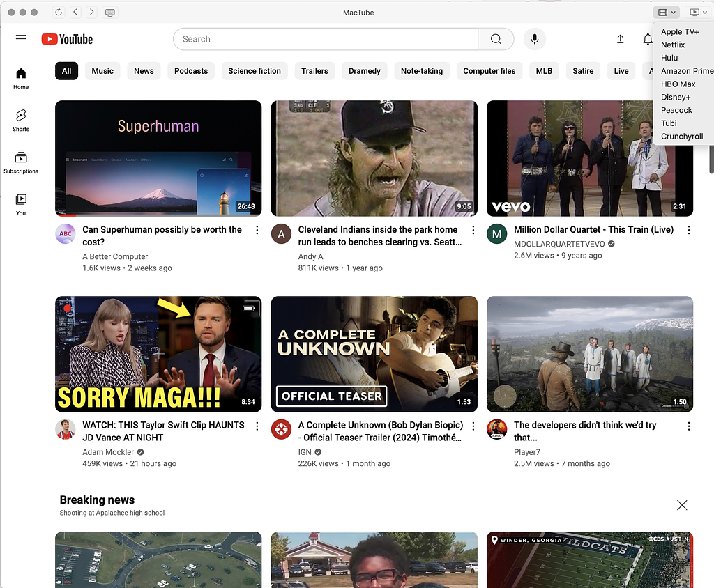Reload the page with toolbar refresh

[x=59, y=13]
